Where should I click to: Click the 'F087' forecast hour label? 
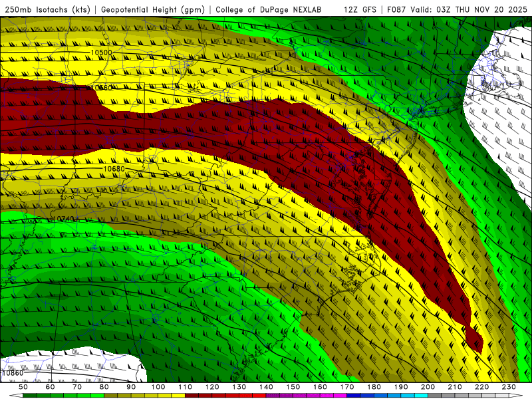pyautogui.click(x=396, y=9)
